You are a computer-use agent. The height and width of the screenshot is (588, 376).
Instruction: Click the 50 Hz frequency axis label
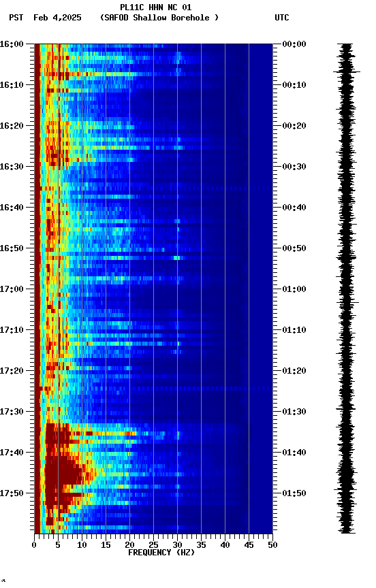click(x=273, y=545)
